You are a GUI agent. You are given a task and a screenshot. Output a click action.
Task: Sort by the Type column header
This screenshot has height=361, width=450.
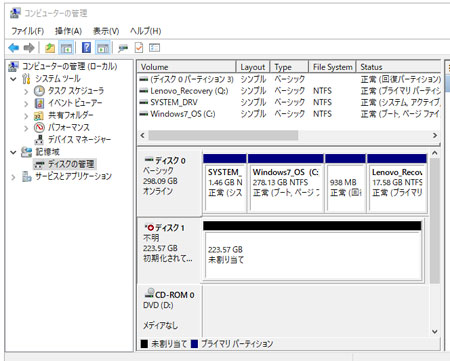[x=289, y=67]
